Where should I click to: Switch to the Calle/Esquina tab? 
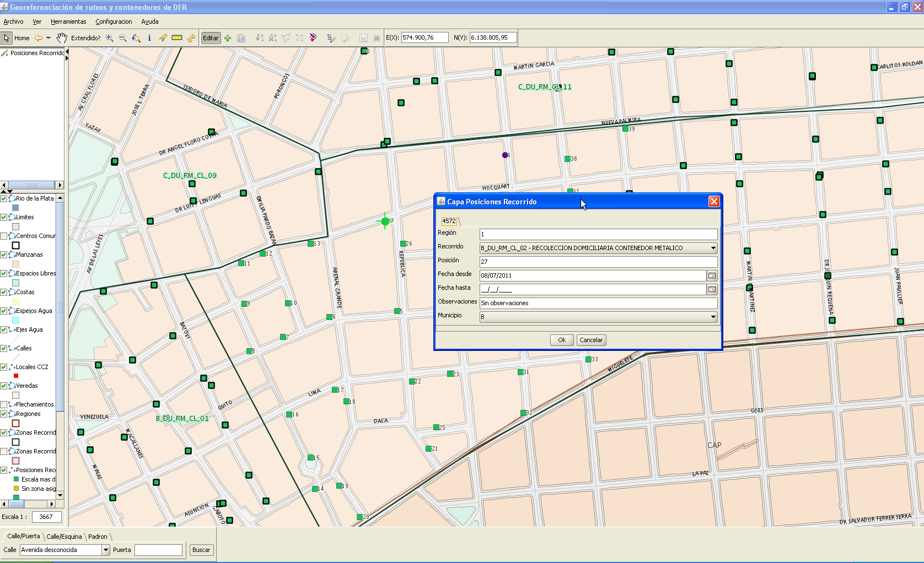(64, 537)
